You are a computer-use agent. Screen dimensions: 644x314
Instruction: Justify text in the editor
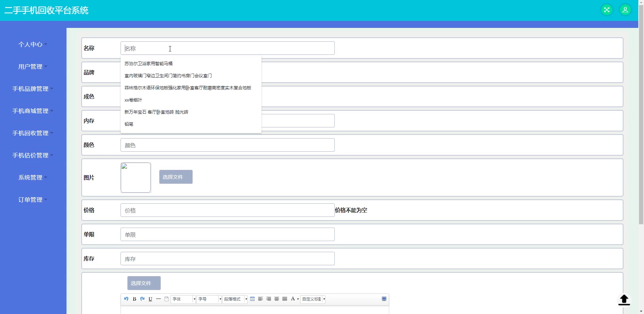point(285,299)
